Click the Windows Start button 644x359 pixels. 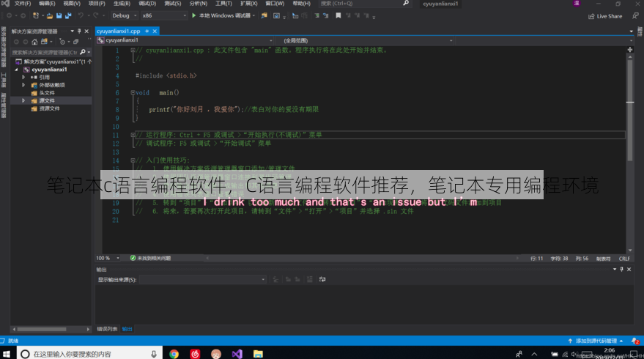click(6, 354)
